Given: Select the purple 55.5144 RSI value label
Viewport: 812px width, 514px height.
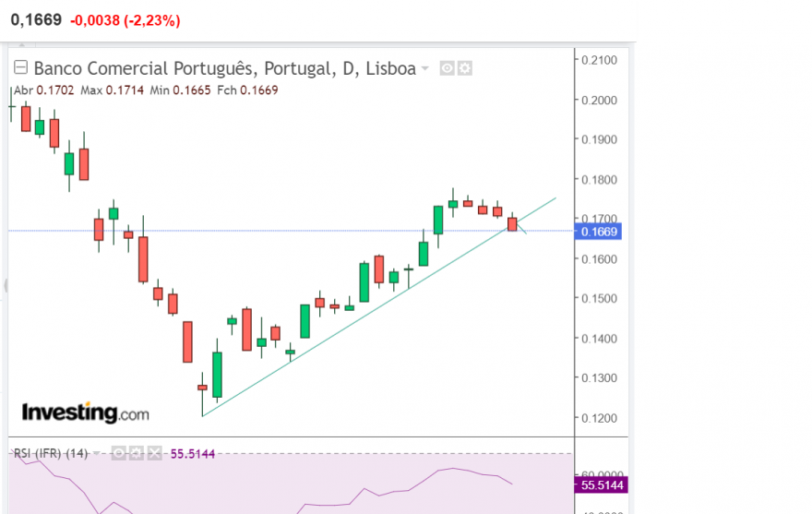Looking at the screenshot, I should (602, 485).
